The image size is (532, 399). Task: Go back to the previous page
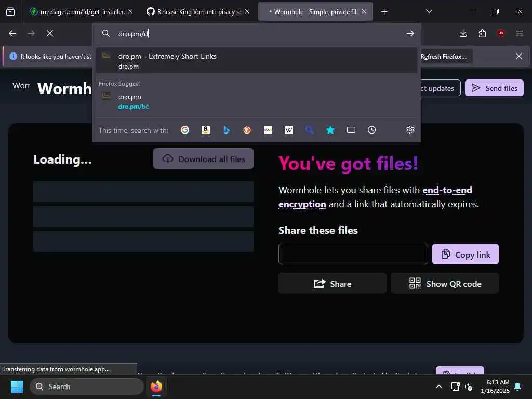coord(12,33)
